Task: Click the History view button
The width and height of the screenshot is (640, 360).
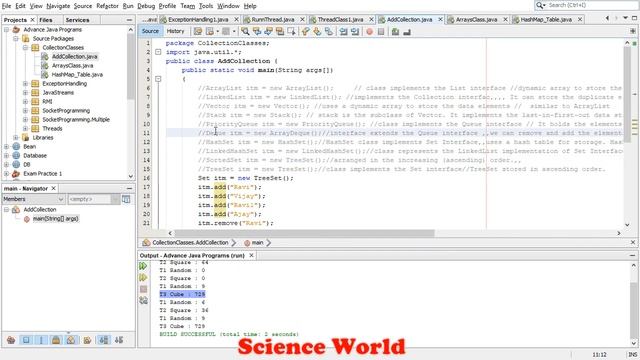Action: pyautogui.click(x=176, y=31)
